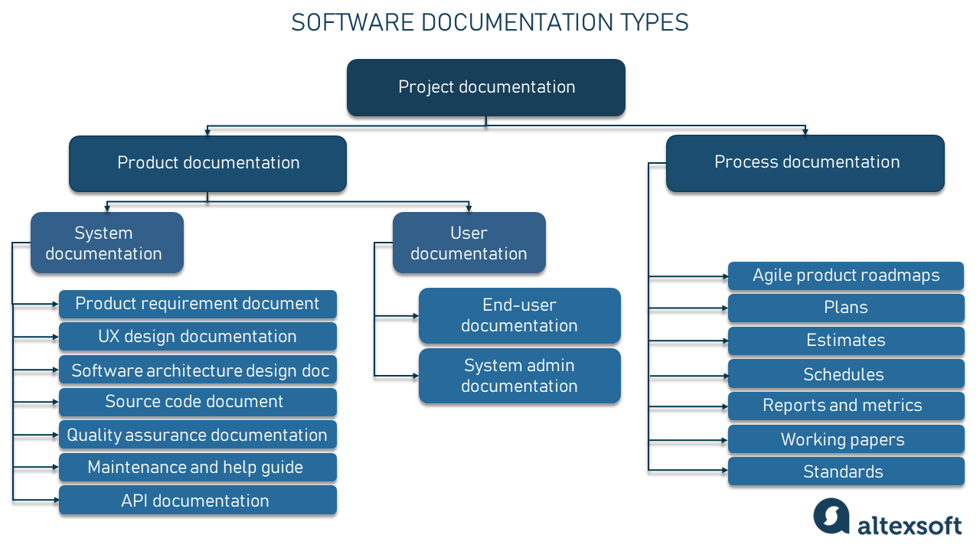Screen dimensions: 980x551
Task: Open the Process documentation branch
Action: click(x=805, y=162)
